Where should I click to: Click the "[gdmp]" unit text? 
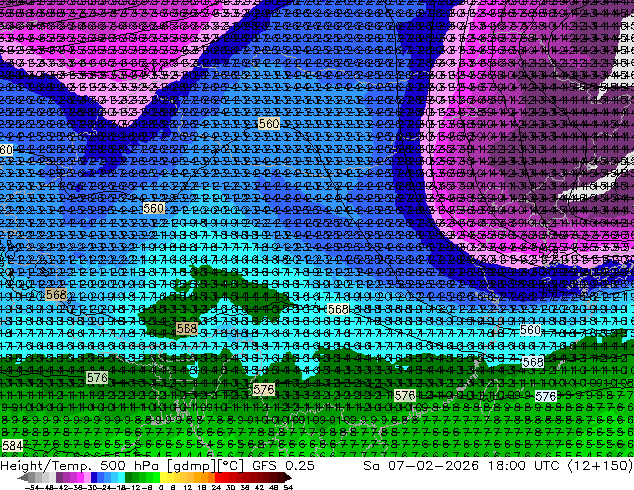[190, 466]
